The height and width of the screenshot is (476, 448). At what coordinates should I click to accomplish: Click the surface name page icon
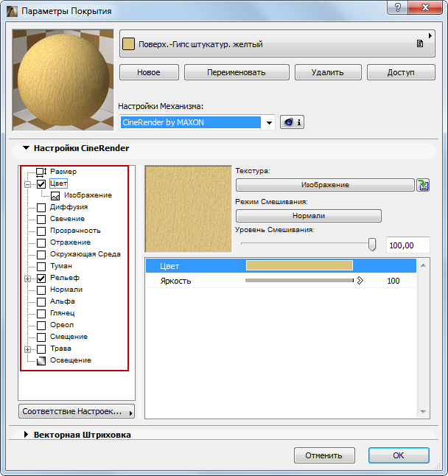click(x=420, y=43)
